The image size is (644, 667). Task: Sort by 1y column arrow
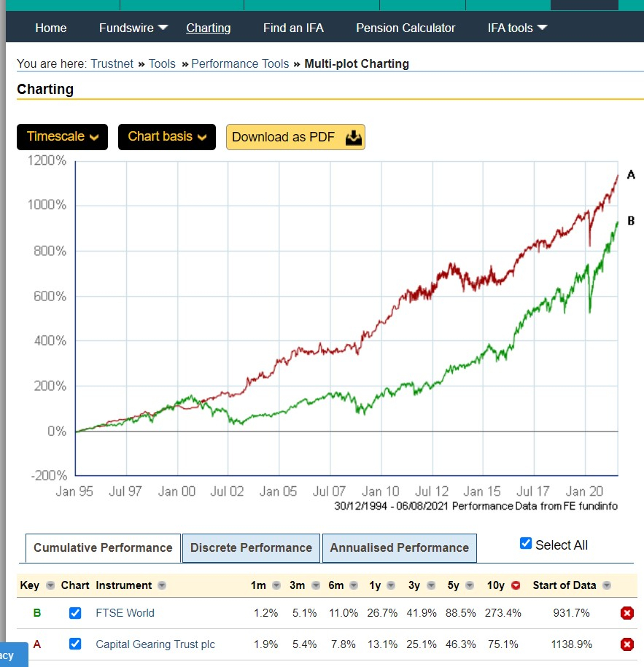pyautogui.click(x=391, y=585)
